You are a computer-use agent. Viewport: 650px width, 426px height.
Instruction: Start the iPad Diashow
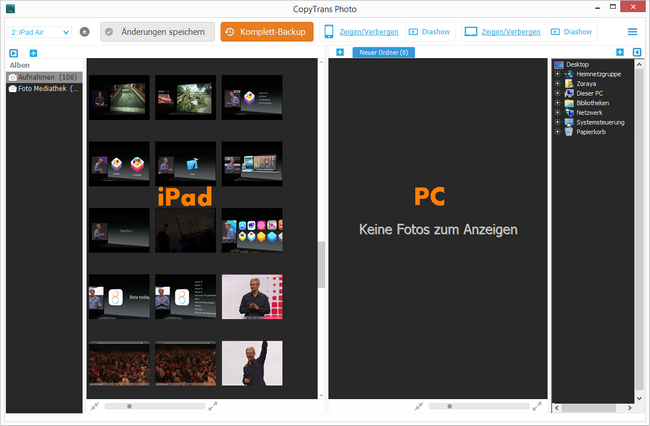pos(429,31)
